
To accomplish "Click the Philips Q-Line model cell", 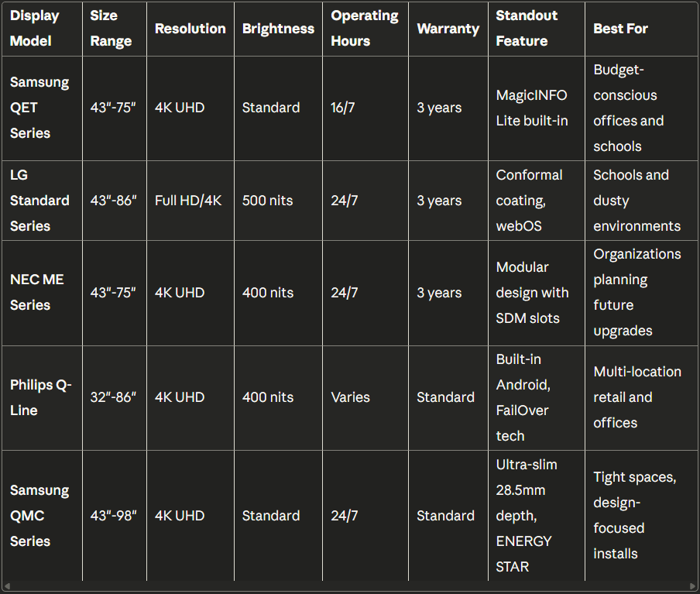I will (40, 397).
